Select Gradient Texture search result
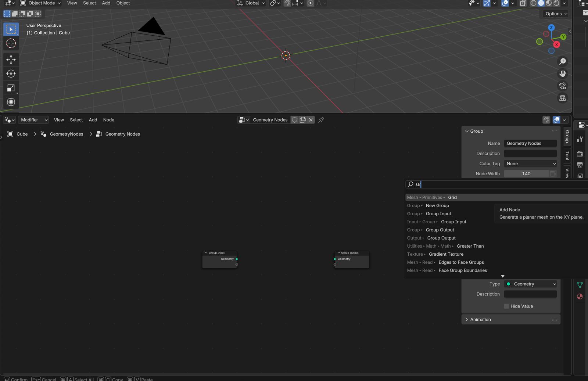588x381 pixels. tap(446, 254)
